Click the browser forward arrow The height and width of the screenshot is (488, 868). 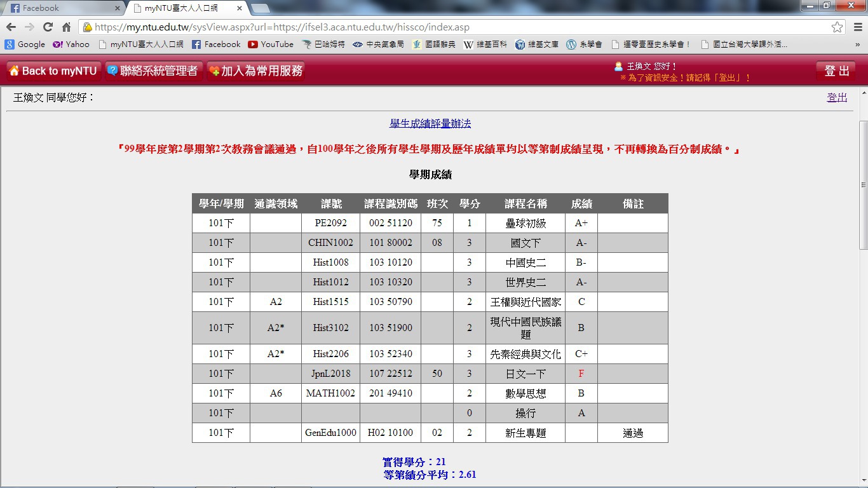pyautogui.click(x=29, y=27)
